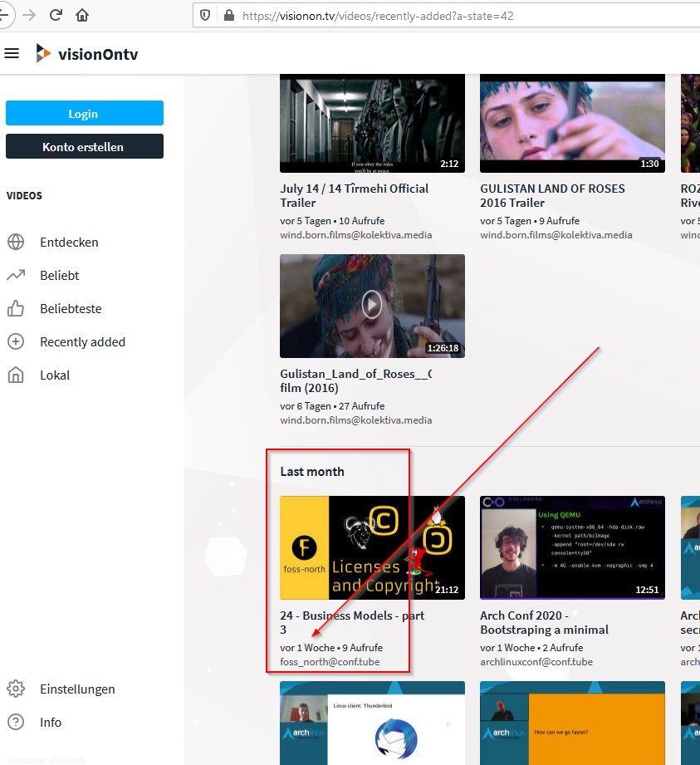Click the visionOntv logo icon
Screen dimensions: 700x765
(43, 53)
